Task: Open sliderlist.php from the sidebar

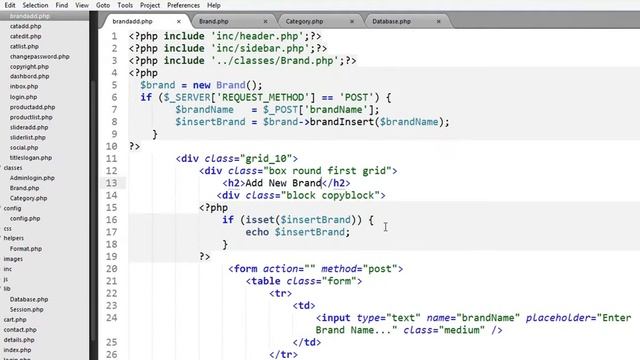Action: 28,138
